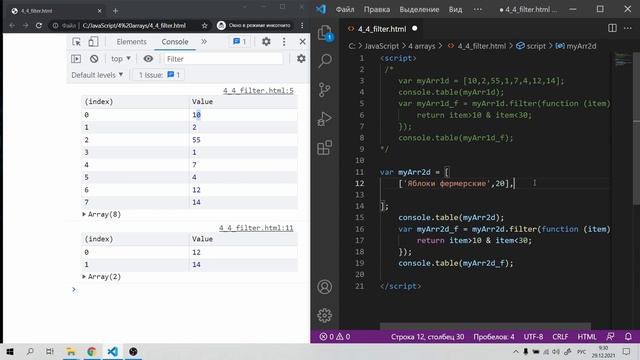Create a live expression with the eye icon
The height and width of the screenshot is (360, 640).
pyautogui.click(x=148, y=59)
